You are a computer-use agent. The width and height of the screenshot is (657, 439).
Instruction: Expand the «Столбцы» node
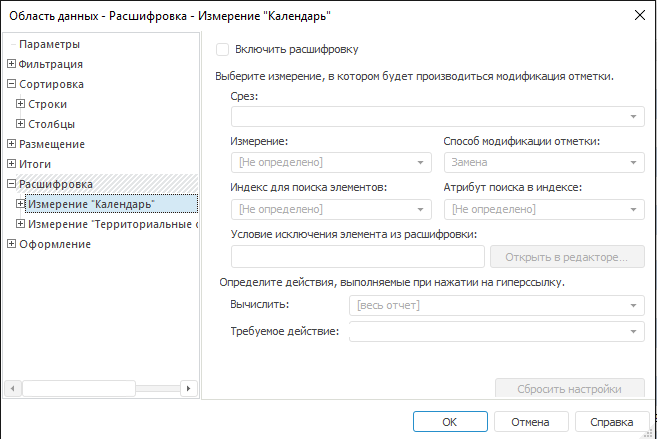point(21,124)
